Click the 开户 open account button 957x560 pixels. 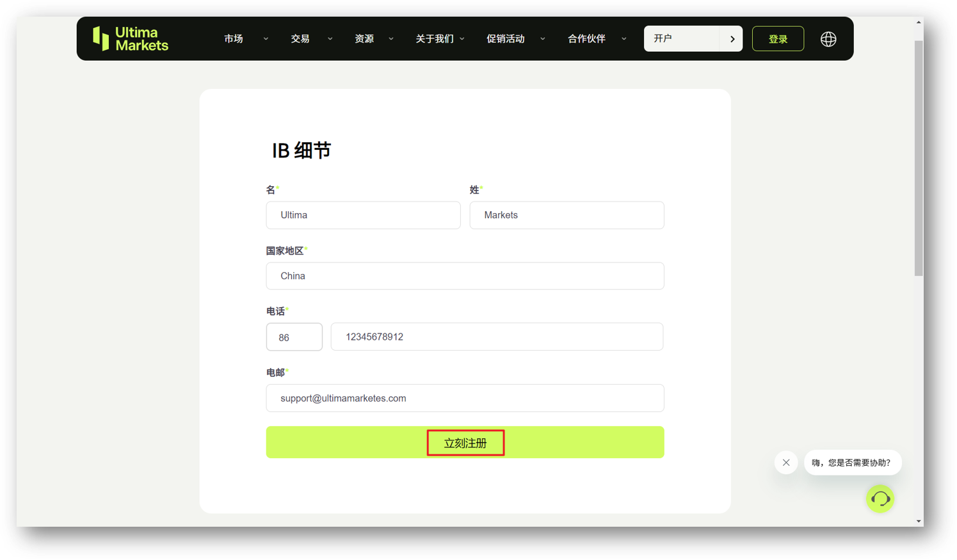[x=693, y=39]
